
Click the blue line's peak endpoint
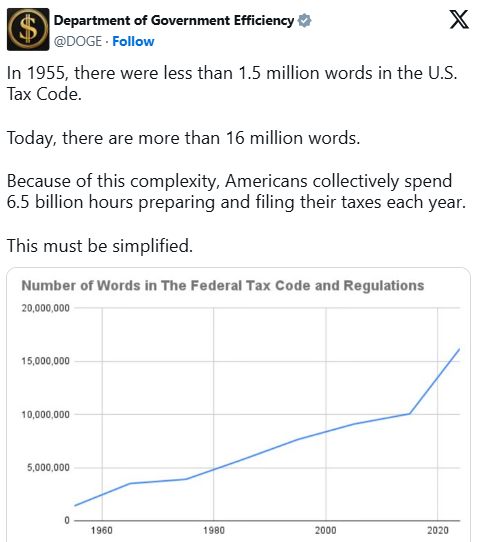click(459, 349)
